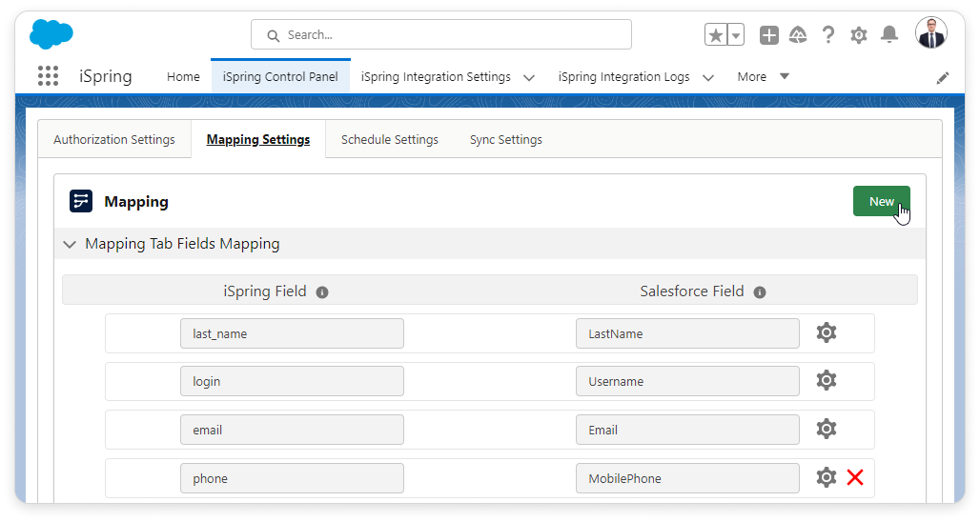Screen dimensions: 980x522
Task: Open the Help question mark icon
Action: coord(828,35)
